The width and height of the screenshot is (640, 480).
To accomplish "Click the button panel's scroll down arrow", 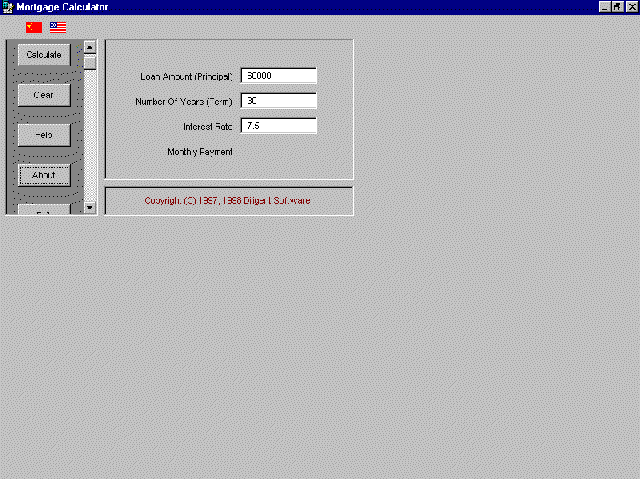I will click(x=90, y=207).
